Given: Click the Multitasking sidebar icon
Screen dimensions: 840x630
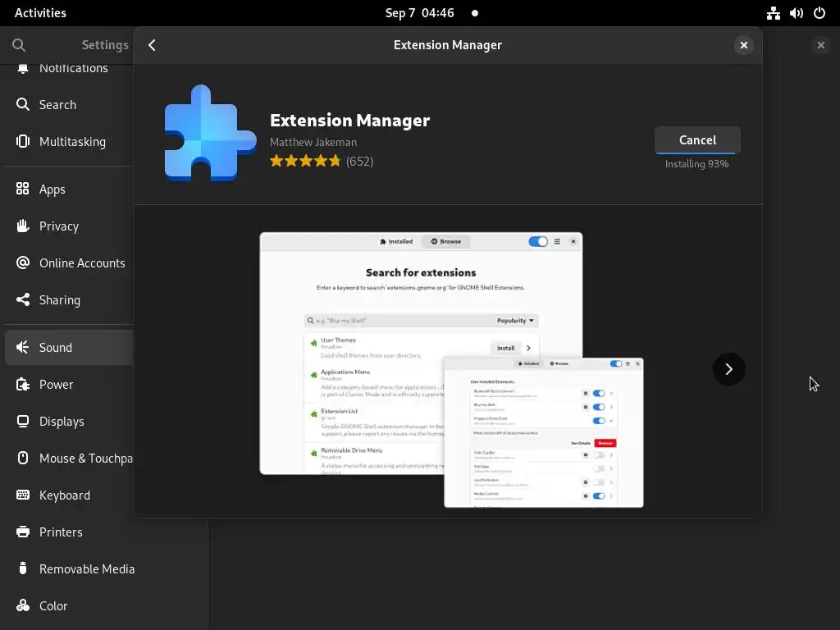Looking at the screenshot, I should [x=22, y=141].
